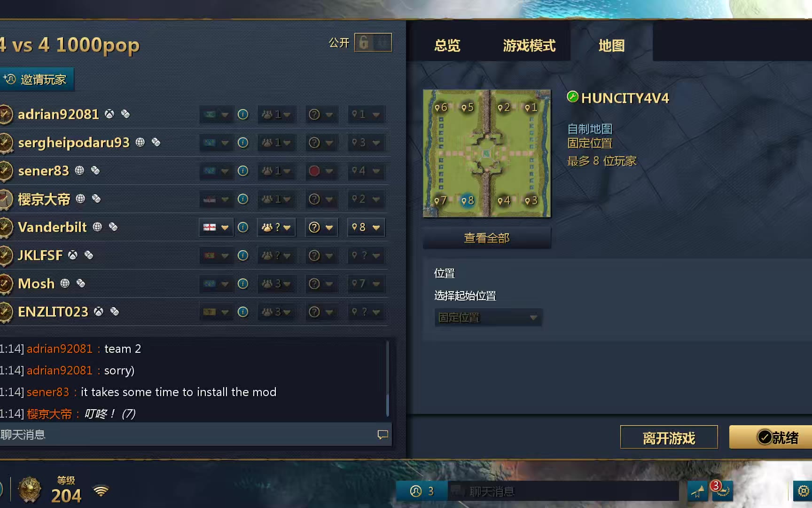Click the chat send speech-bubble icon
This screenshot has width=812, height=508.
coord(383,435)
